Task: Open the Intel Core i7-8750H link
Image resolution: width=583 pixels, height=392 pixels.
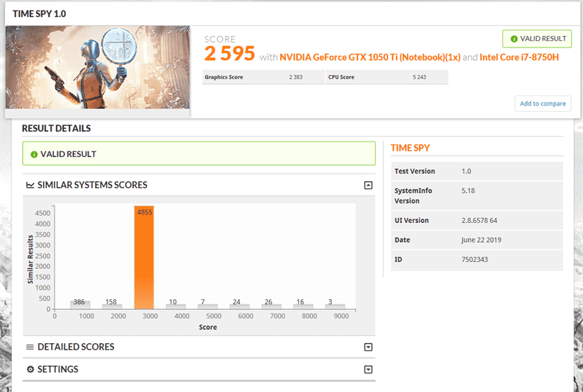Action: coord(519,57)
